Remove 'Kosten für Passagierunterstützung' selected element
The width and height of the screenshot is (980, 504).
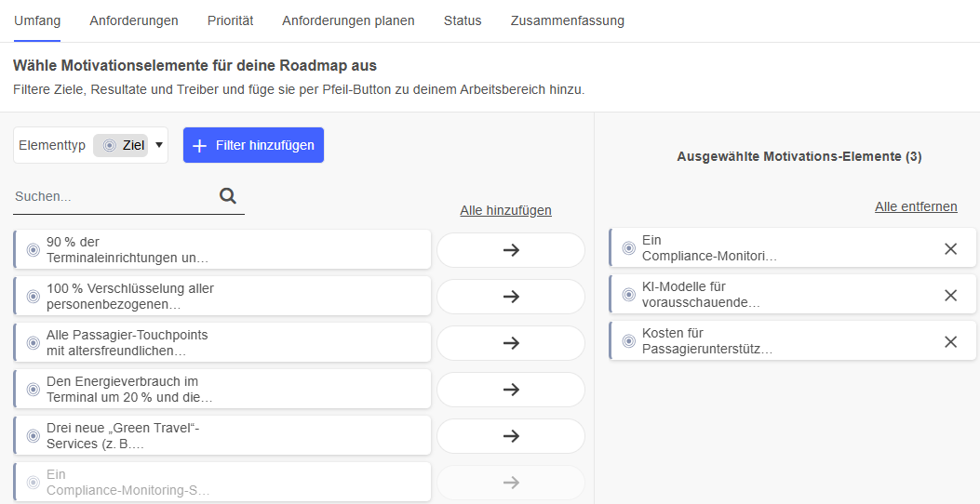950,341
